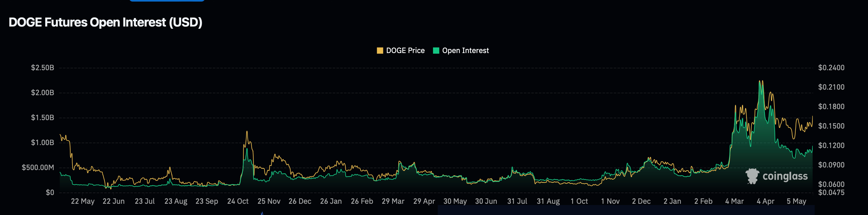Click the 31 Jul date label

[x=517, y=201]
